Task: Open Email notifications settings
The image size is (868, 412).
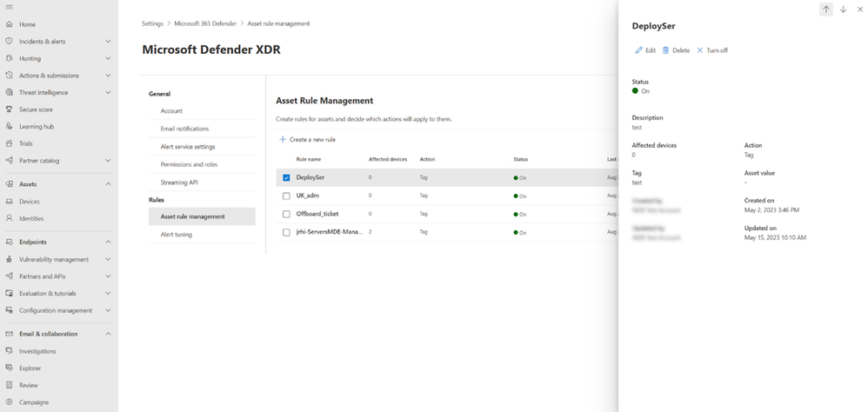Action: (184, 129)
